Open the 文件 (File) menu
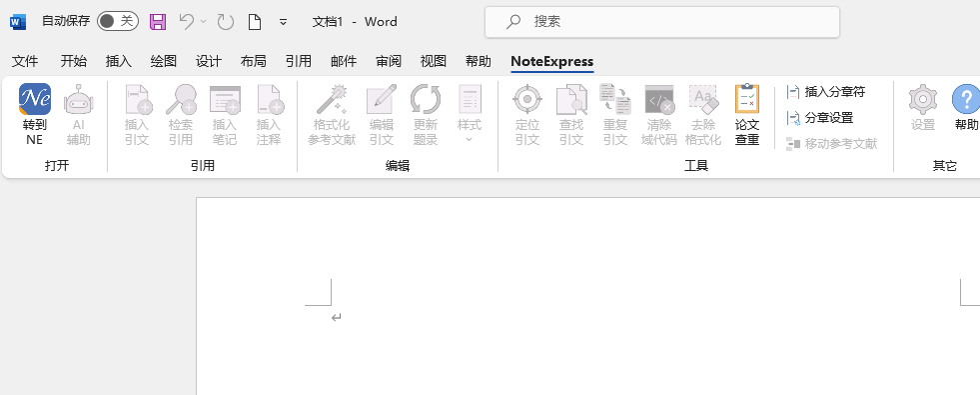Image resolution: width=980 pixels, height=395 pixels. (x=25, y=61)
